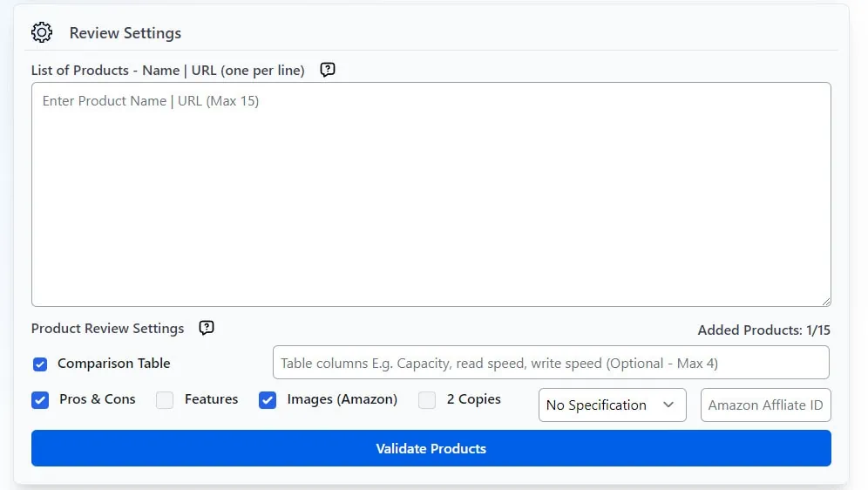Open the No Specification dropdown
The width and height of the screenshot is (868, 490).
click(x=613, y=405)
